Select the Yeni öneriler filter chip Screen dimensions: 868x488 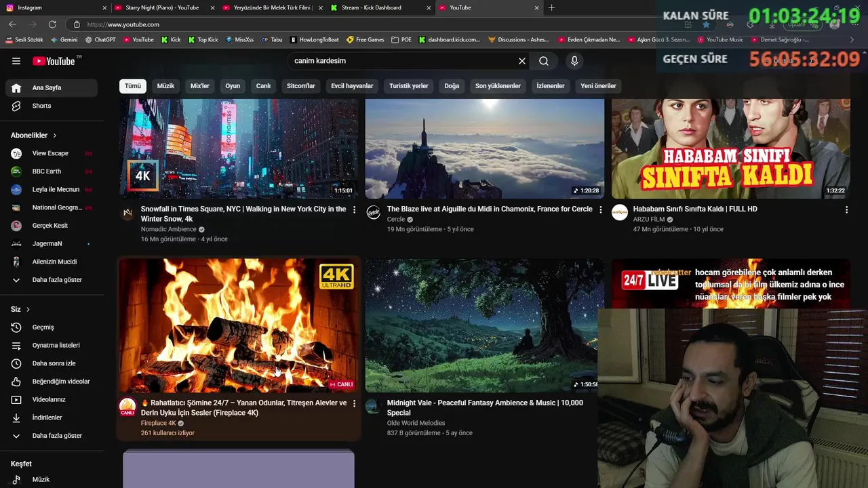point(598,86)
